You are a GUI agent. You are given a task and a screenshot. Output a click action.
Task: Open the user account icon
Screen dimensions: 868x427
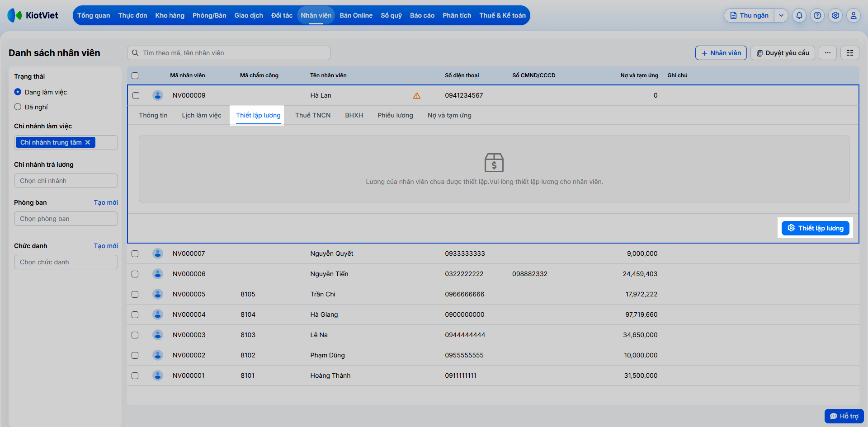854,15
